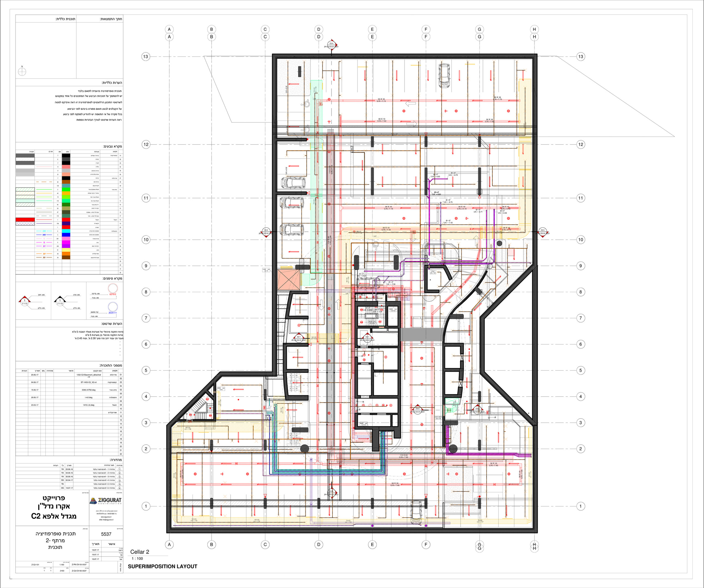Click the orange swatch in the SP legend row
This screenshot has width=704, height=588.
66,254
